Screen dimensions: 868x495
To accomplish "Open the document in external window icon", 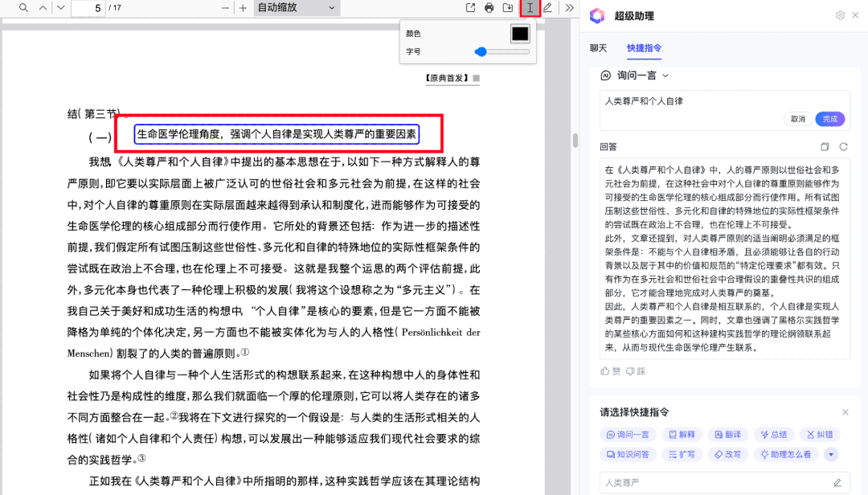I will [471, 8].
